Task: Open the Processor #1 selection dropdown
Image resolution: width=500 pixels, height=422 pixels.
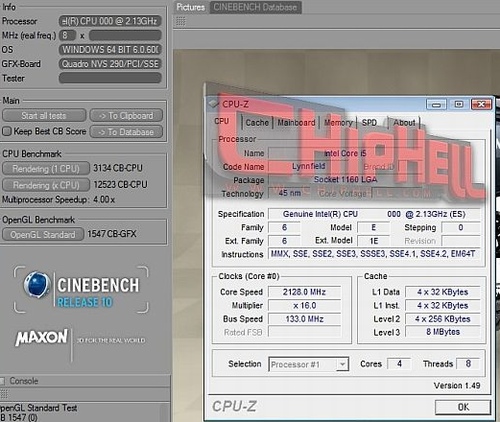Action: pos(309,364)
